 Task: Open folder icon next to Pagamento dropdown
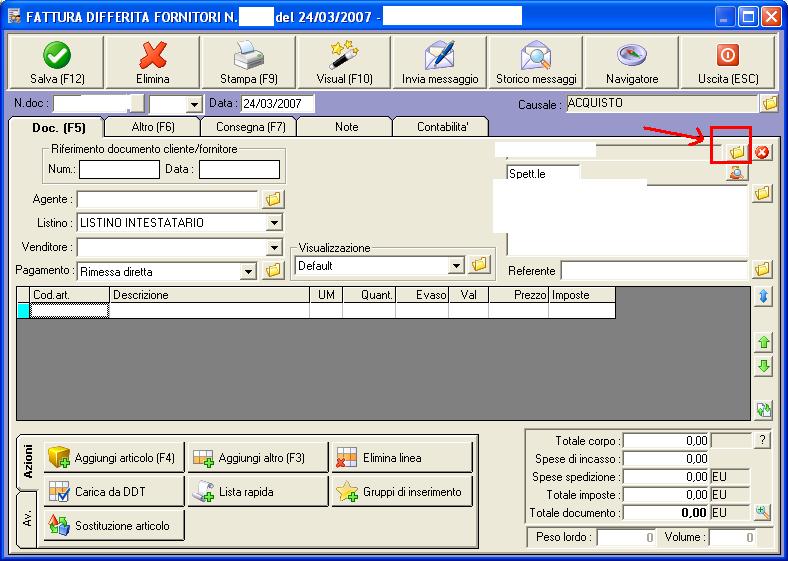click(273, 270)
